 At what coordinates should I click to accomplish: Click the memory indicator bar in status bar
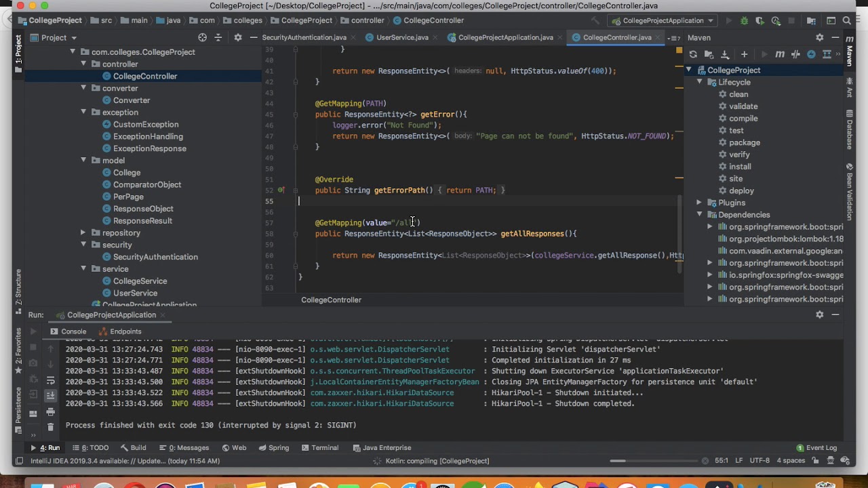pos(618,461)
